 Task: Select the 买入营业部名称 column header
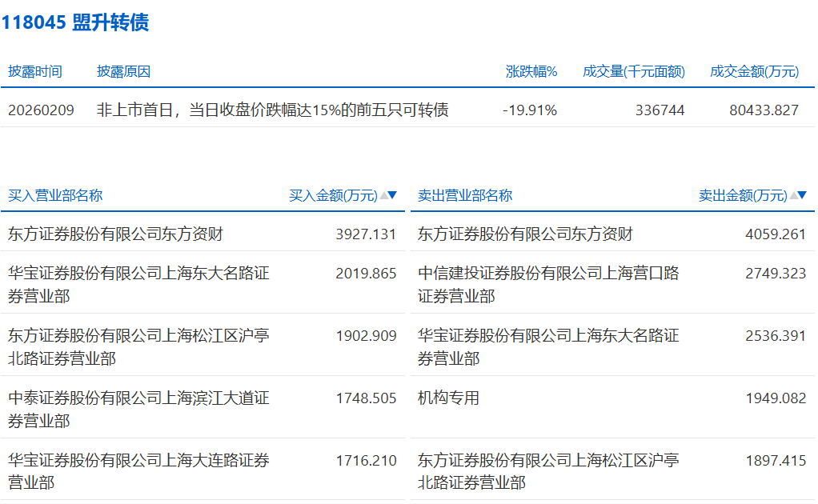[55, 195]
